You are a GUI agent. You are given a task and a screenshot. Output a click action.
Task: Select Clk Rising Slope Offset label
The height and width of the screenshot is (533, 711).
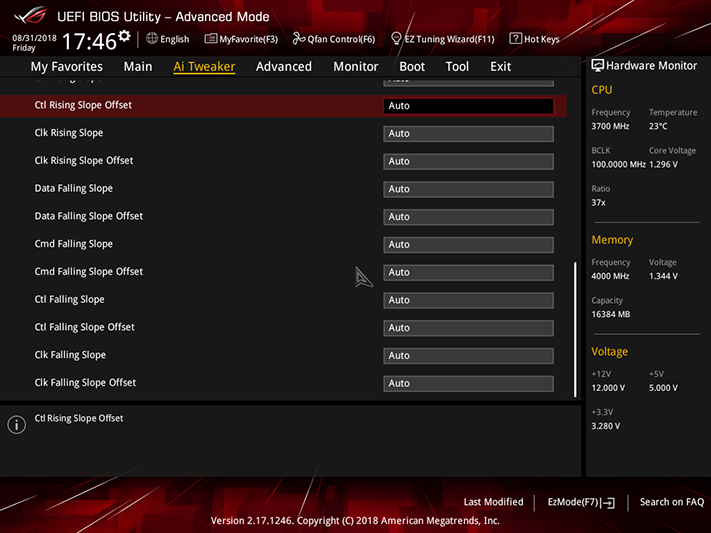84,161
